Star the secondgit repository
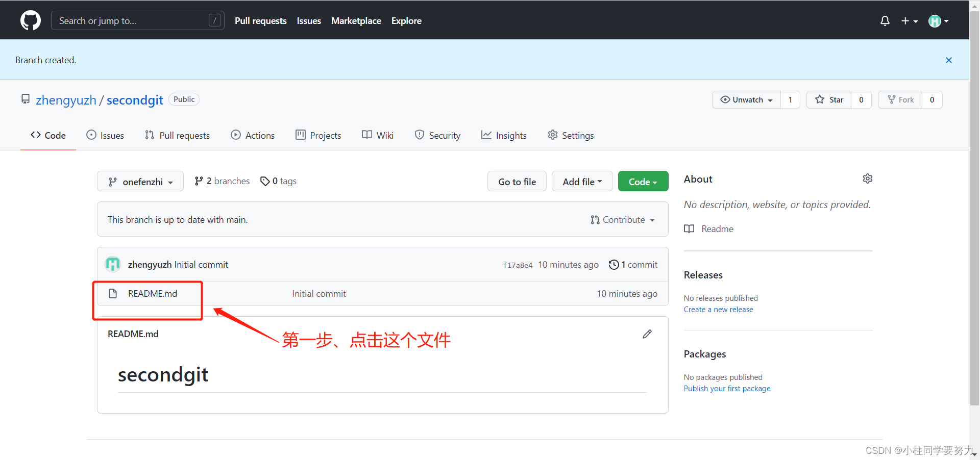The height and width of the screenshot is (460, 980). pyautogui.click(x=828, y=99)
